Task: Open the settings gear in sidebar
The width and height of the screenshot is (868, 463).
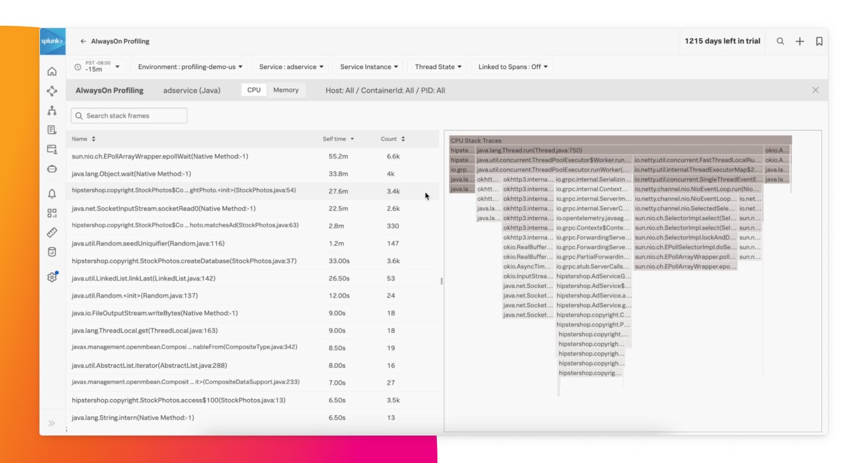Action: pyautogui.click(x=52, y=277)
